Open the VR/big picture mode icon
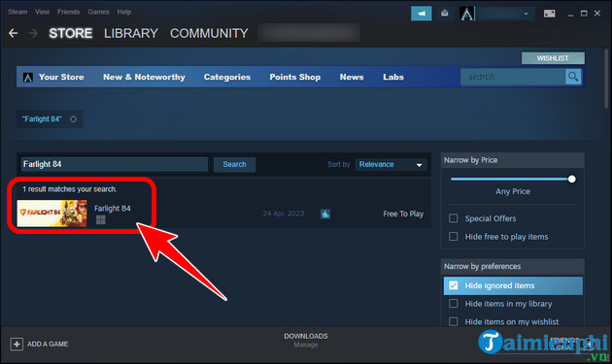Viewport: 612px width, 364px height. click(549, 14)
